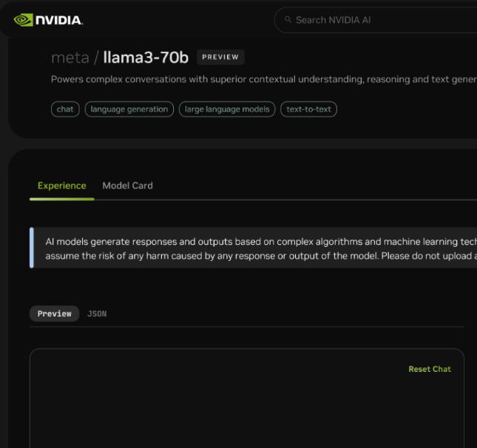Click Reset Chat
The width and height of the screenshot is (477, 448).
430,369
